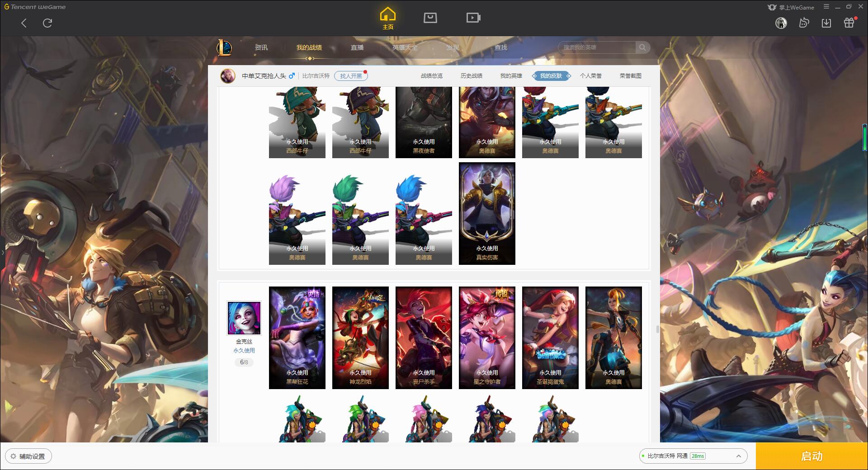868x470 pixels.
Task: Refresh the page with the reload icon
Action: coord(47,23)
